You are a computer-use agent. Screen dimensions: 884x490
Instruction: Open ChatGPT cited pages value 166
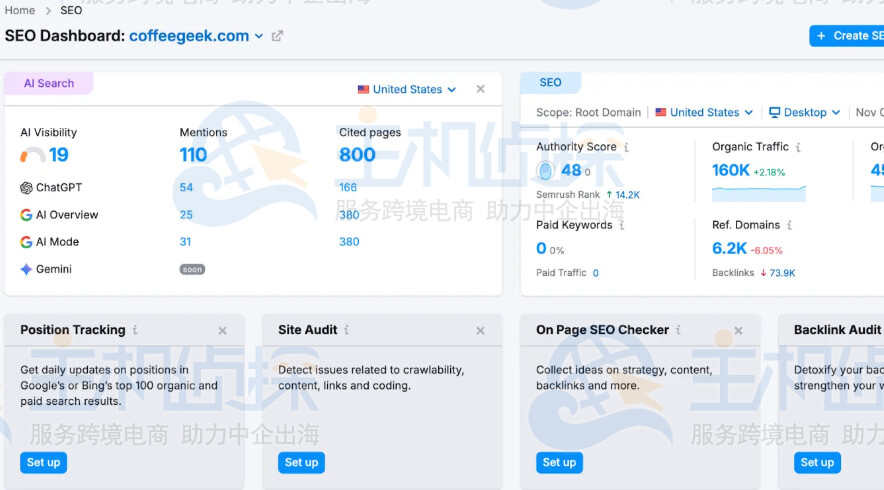tap(348, 187)
